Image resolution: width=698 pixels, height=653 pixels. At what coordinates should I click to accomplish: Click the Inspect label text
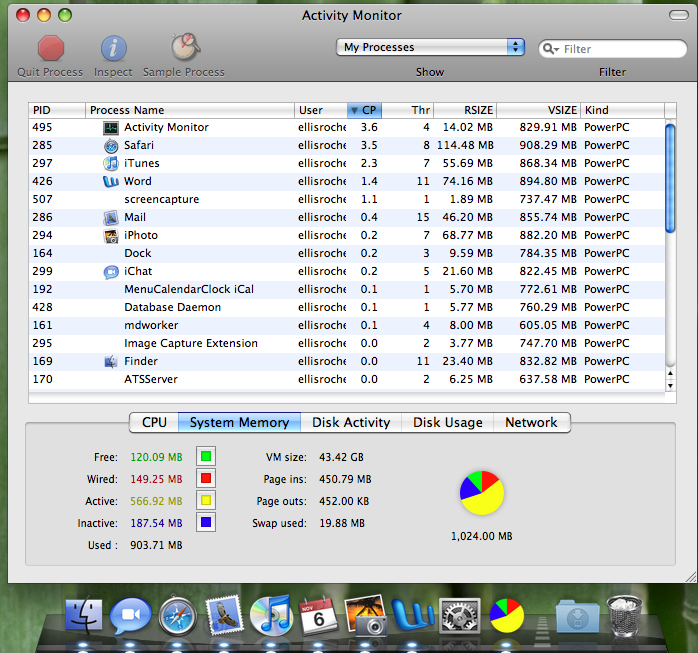pyautogui.click(x=113, y=72)
